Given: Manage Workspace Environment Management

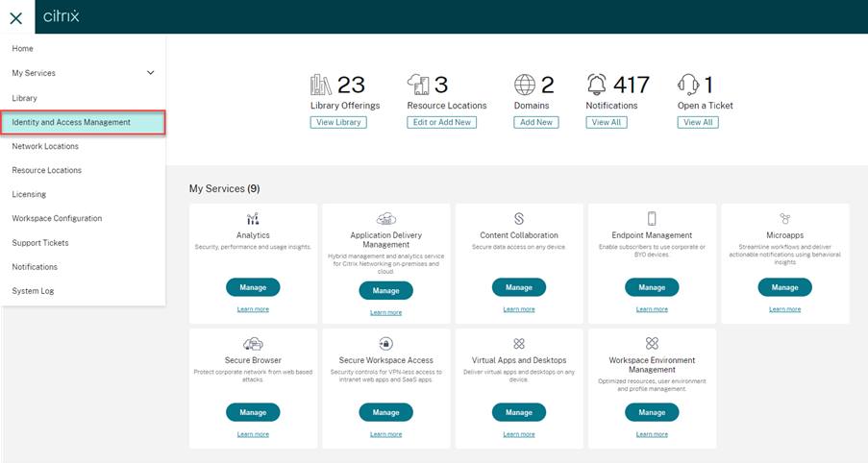Looking at the screenshot, I should [652, 412].
